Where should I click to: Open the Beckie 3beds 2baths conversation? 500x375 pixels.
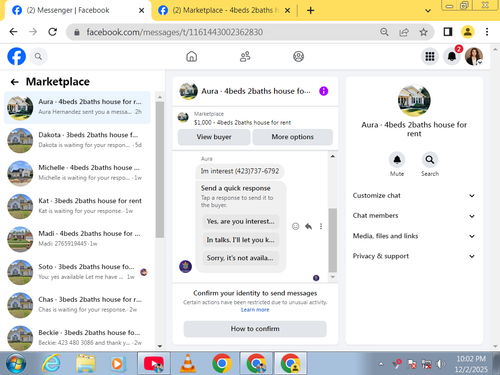(x=77, y=337)
